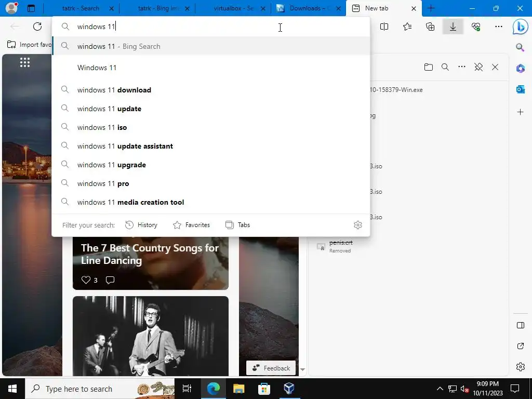Click the taskbar Type here to search box
This screenshot has width=532, height=399.
(x=100, y=389)
